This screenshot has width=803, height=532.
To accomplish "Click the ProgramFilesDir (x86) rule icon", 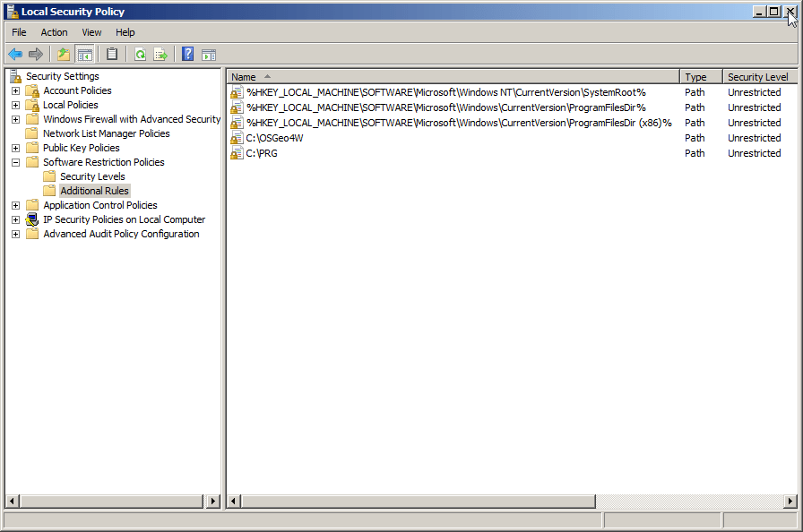I will (237, 123).
